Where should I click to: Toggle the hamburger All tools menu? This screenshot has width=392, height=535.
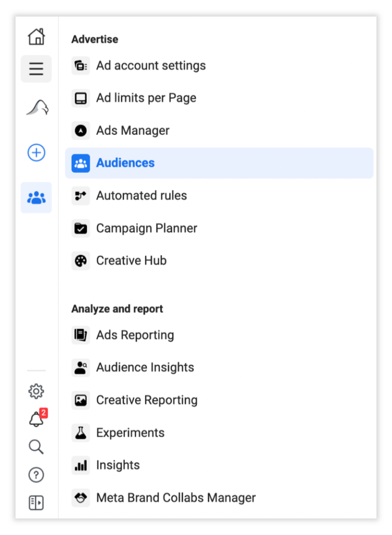(x=36, y=68)
